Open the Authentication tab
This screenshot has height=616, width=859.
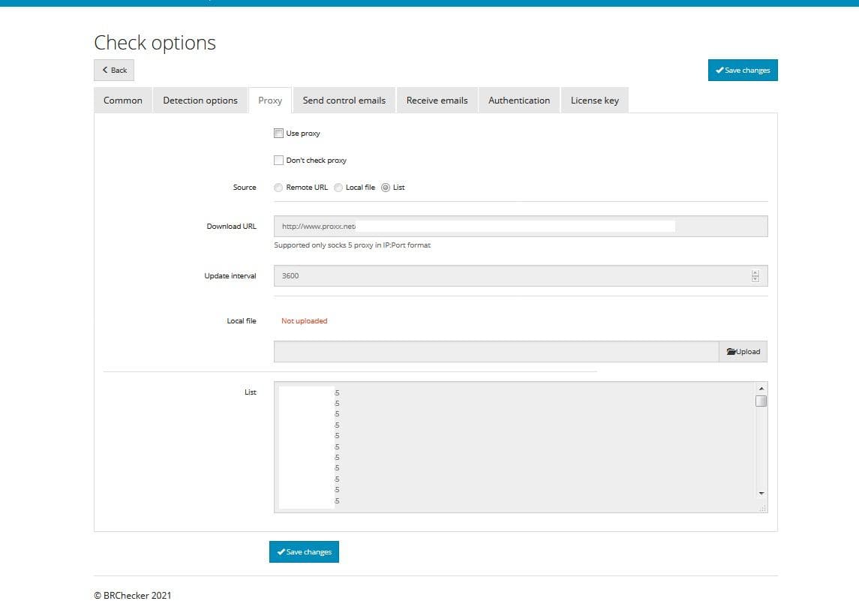click(519, 100)
